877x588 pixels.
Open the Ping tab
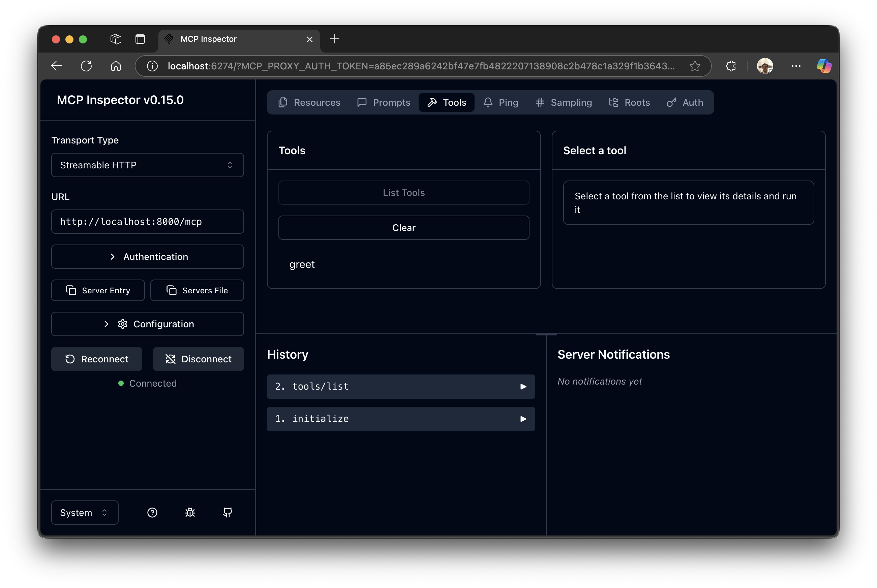click(x=501, y=102)
